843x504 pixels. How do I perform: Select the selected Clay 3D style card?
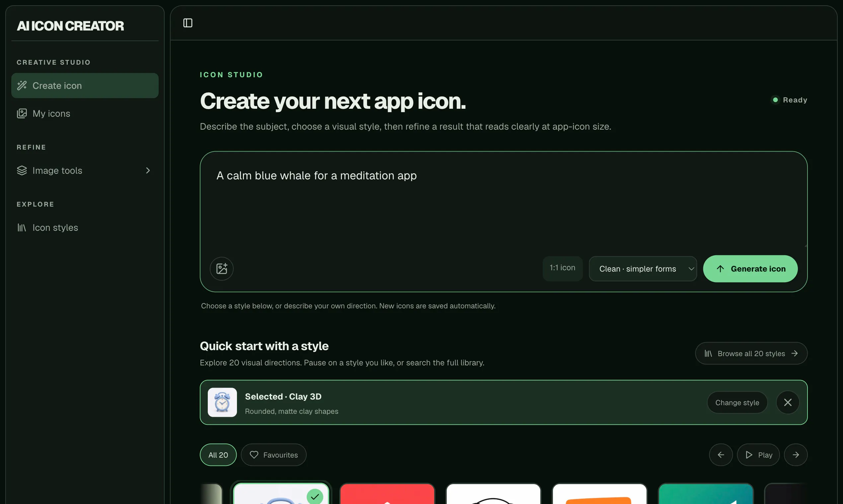pyautogui.click(x=281, y=494)
